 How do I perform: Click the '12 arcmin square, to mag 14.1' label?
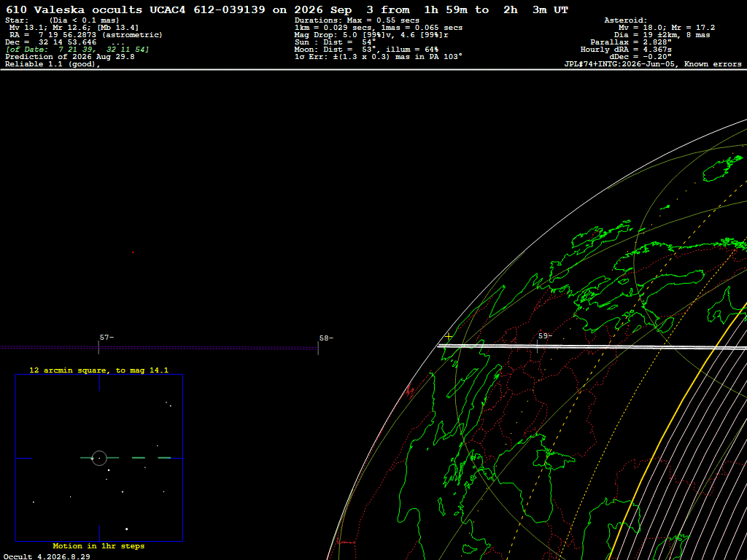pos(99,370)
